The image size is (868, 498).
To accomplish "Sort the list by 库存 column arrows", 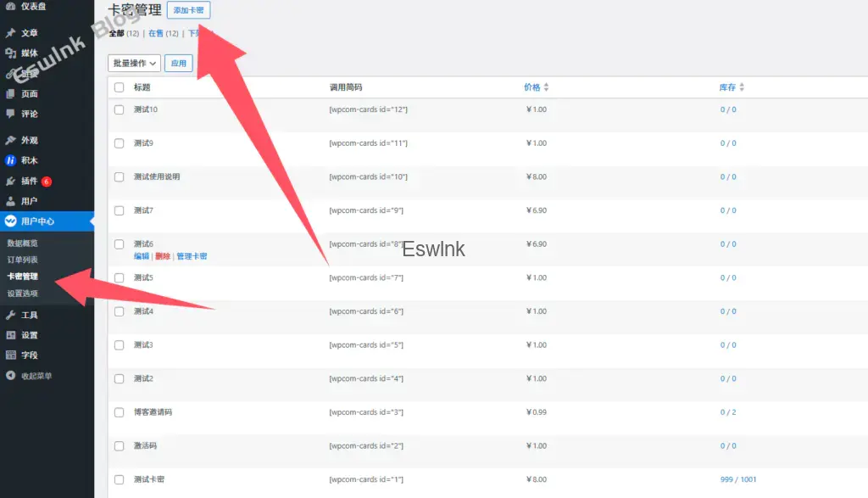I will click(x=742, y=87).
